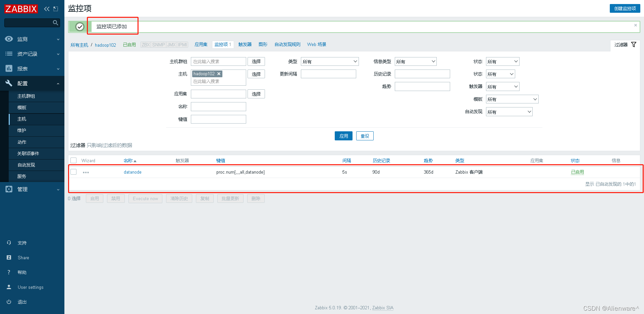The image size is (644, 314).
Task: Open the 触发器 filter dropdown
Action: click(502, 87)
